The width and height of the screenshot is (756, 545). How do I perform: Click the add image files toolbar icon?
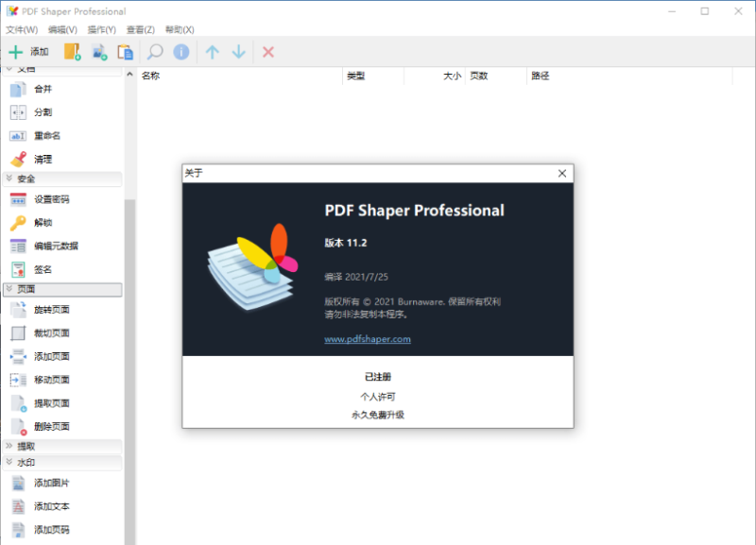point(99,52)
